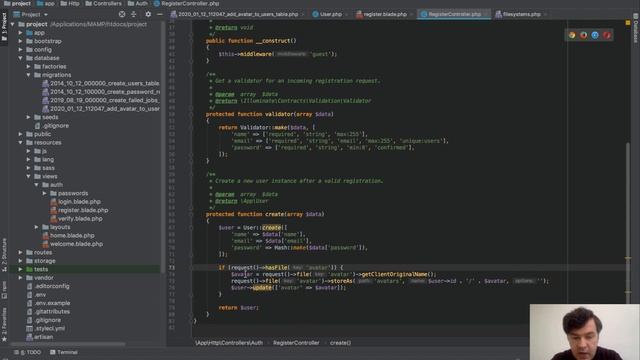Expand the config folder
Image resolution: width=640 pixels, height=360 pixels.
click(20, 49)
